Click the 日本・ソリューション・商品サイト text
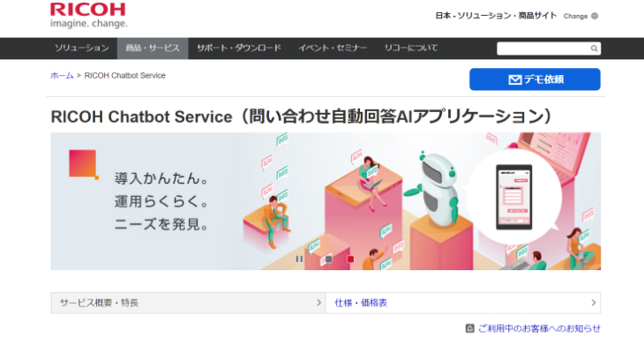644x362 pixels. [496, 16]
